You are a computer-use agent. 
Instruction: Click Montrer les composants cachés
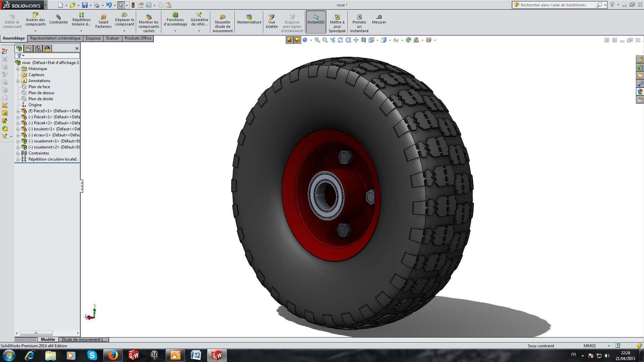click(x=149, y=23)
